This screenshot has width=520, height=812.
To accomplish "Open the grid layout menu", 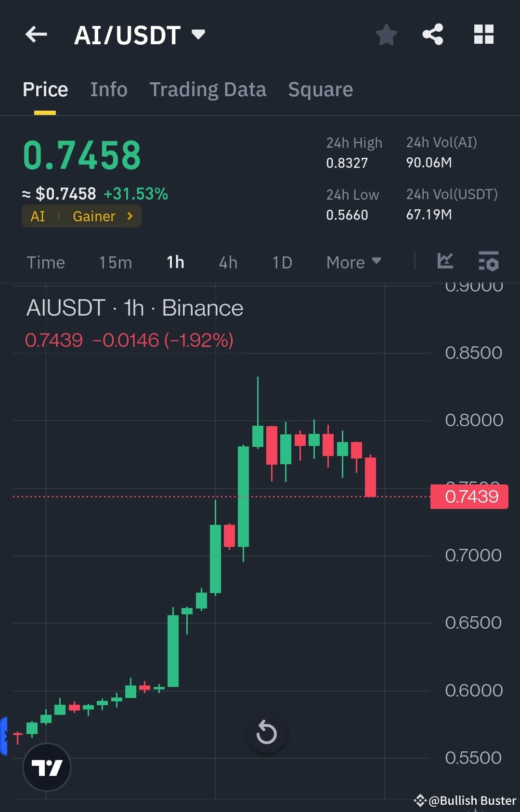I will tap(484, 34).
